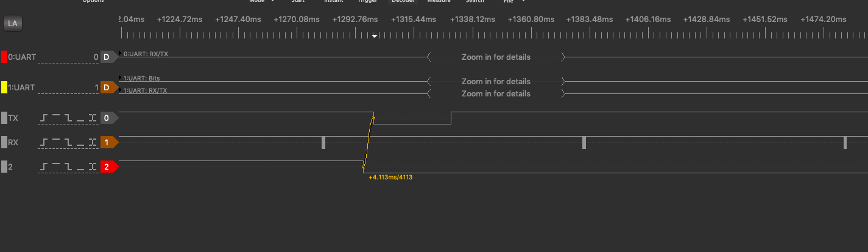
Task: Click the TX rising edge after +1338ms
Action: coord(451,118)
